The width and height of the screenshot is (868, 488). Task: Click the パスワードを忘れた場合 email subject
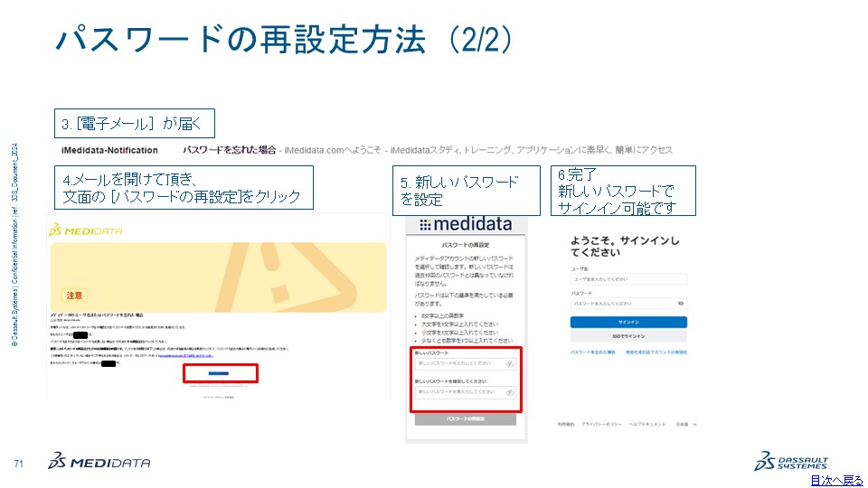pos(229,150)
